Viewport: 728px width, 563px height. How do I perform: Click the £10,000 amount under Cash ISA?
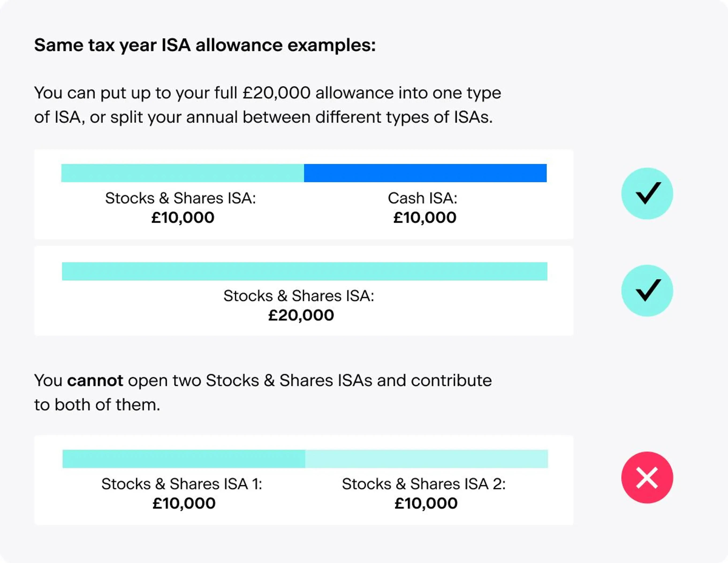425,217
